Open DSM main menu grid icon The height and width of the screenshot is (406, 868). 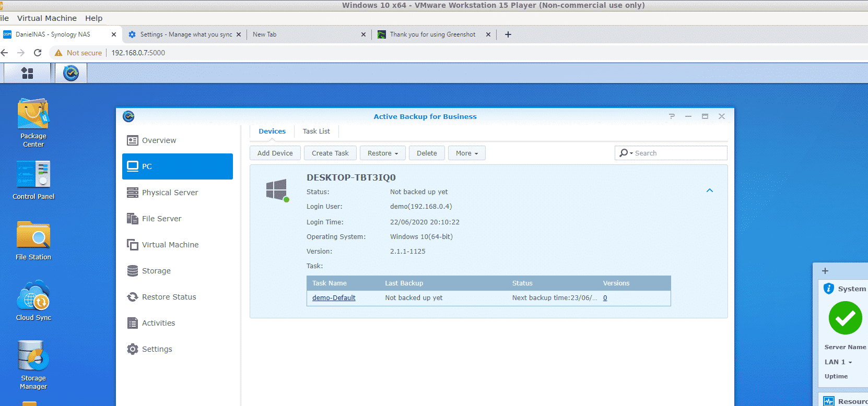coord(27,73)
